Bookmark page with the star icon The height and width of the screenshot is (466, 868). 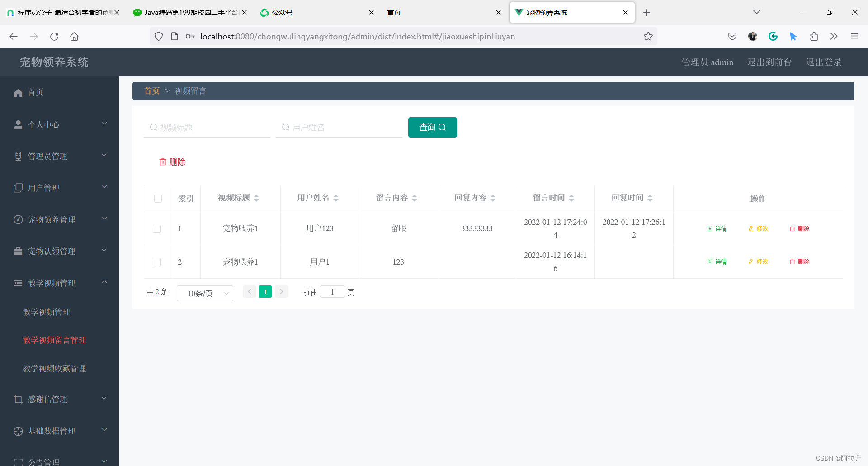pyautogui.click(x=648, y=37)
